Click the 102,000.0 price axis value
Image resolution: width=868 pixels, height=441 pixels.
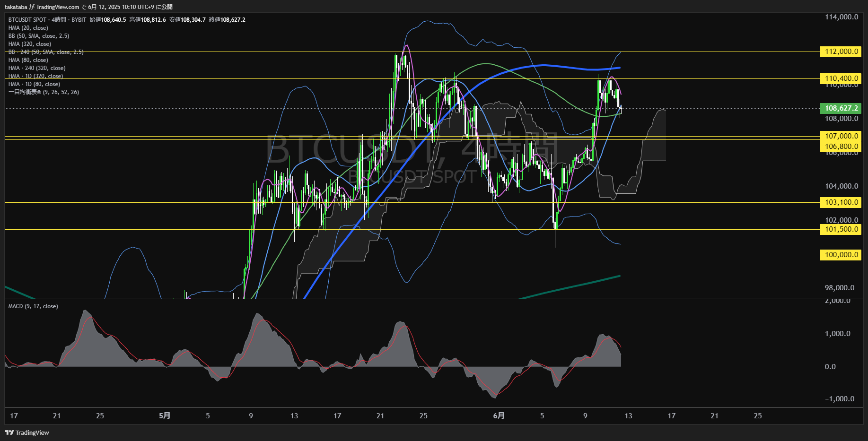click(842, 220)
